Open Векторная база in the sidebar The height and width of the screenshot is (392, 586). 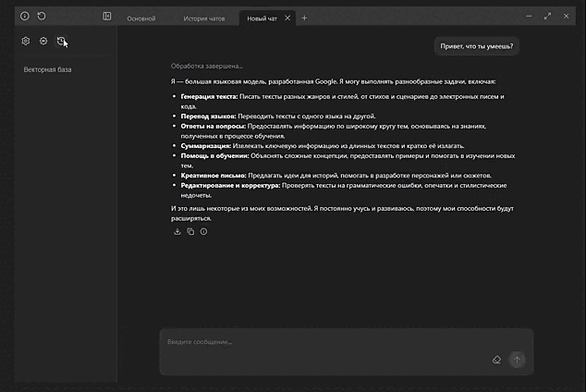point(47,69)
